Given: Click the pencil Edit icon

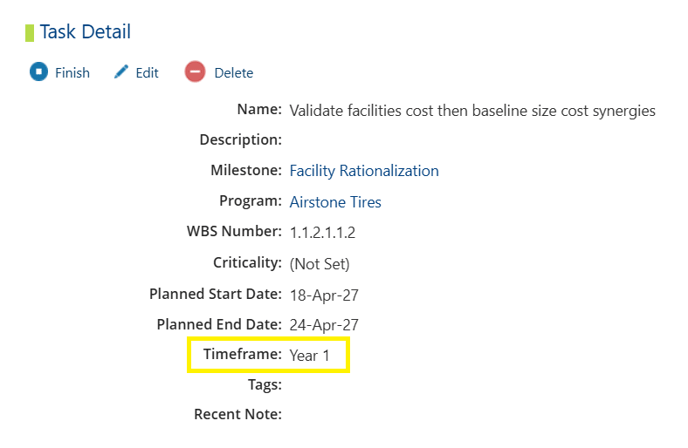Looking at the screenshot, I should click(x=121, y=72).
